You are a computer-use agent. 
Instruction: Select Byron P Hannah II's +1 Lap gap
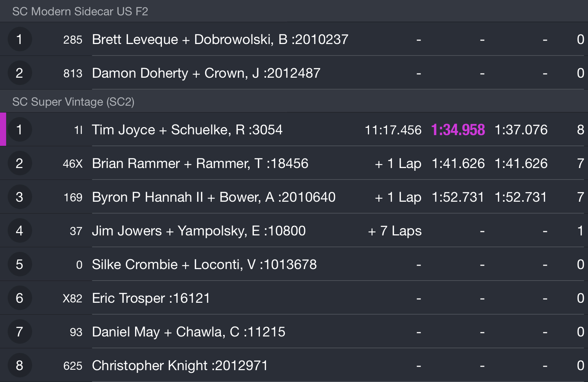pos(398,198)
